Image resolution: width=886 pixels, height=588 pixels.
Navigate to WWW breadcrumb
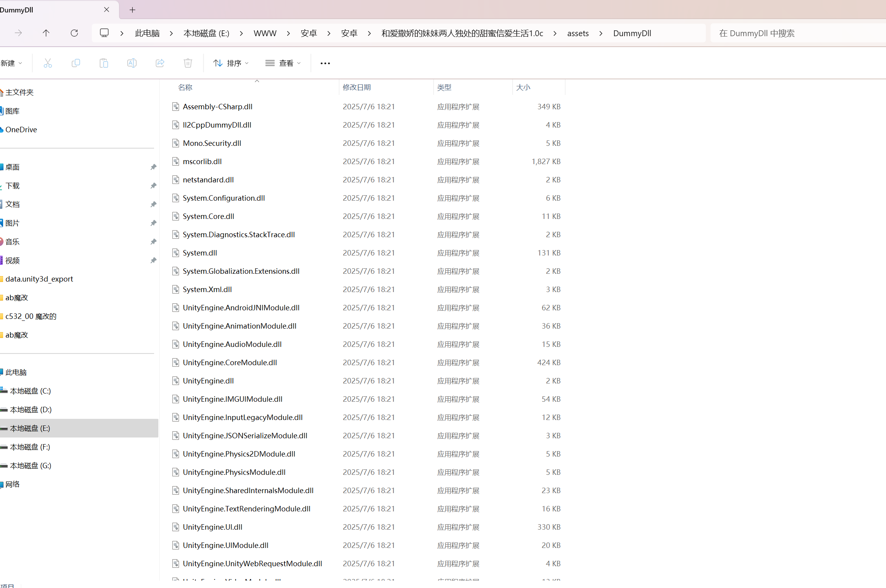(x=265, y=33)
